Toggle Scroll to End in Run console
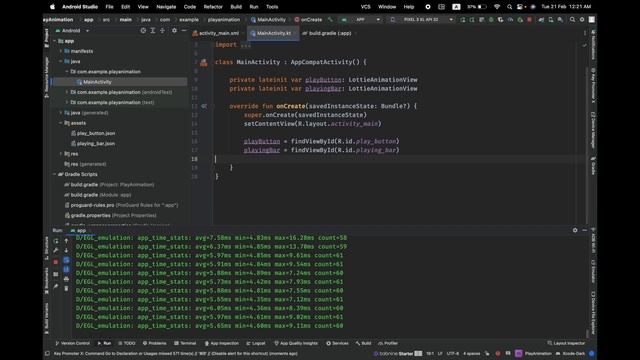Image resolution: width=640 pixels, height=360 pixels. point(66,269)
